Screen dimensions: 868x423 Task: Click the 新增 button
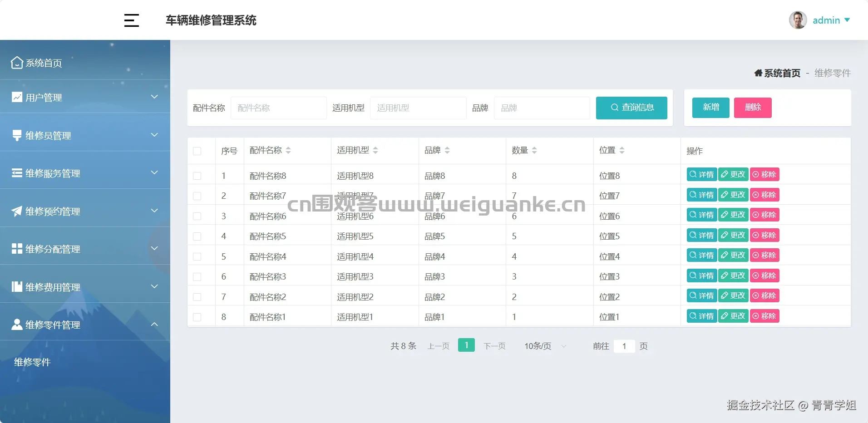(x=711, y=108)
